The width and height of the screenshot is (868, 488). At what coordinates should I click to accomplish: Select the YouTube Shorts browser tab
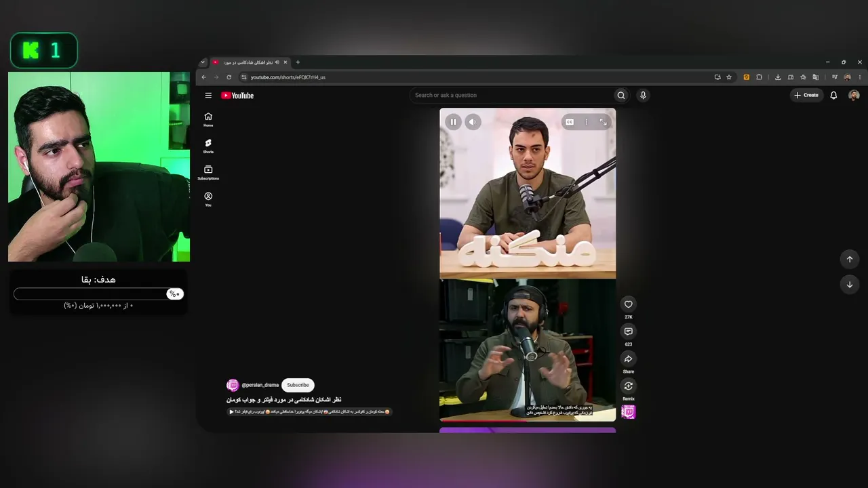tap(250, 62)
